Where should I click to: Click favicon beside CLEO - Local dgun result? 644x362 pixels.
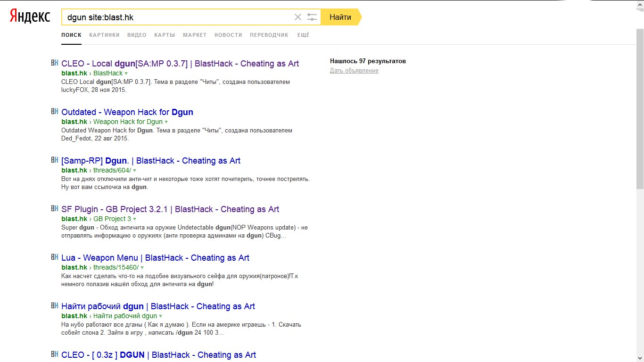(54, 63)
